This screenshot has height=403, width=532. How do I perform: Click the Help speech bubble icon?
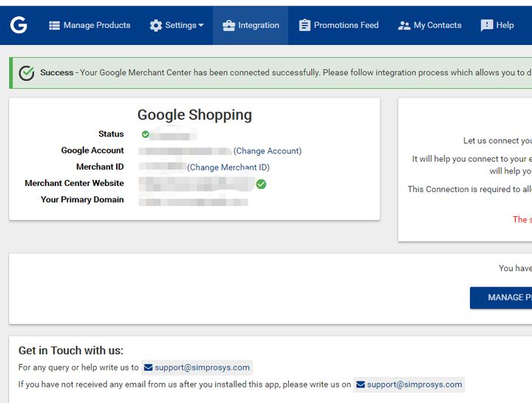coord(487,25)
